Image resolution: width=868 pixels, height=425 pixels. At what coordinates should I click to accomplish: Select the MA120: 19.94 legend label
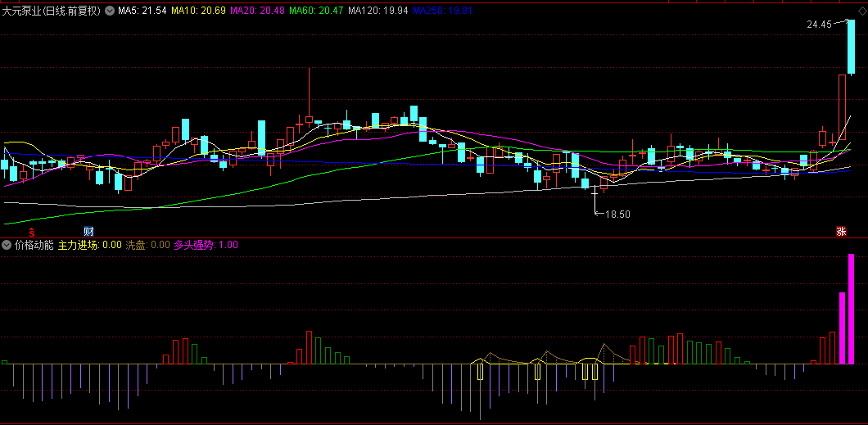(378, 10)
